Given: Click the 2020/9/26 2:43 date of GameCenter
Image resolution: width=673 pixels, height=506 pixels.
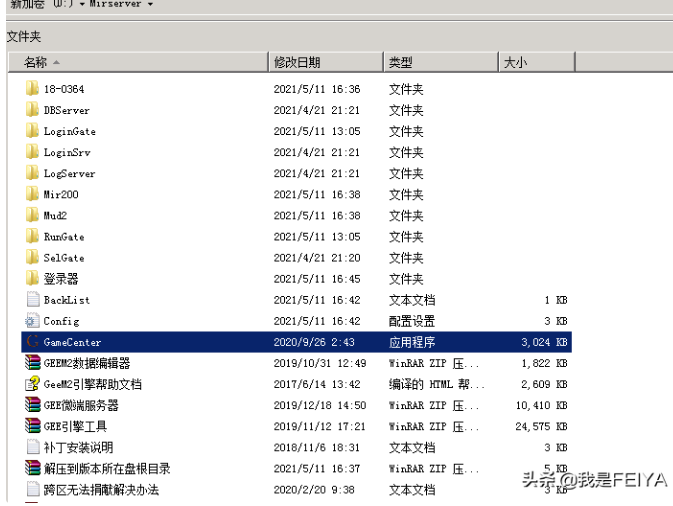Looking at the screenshot, I should tap(314, 342).
